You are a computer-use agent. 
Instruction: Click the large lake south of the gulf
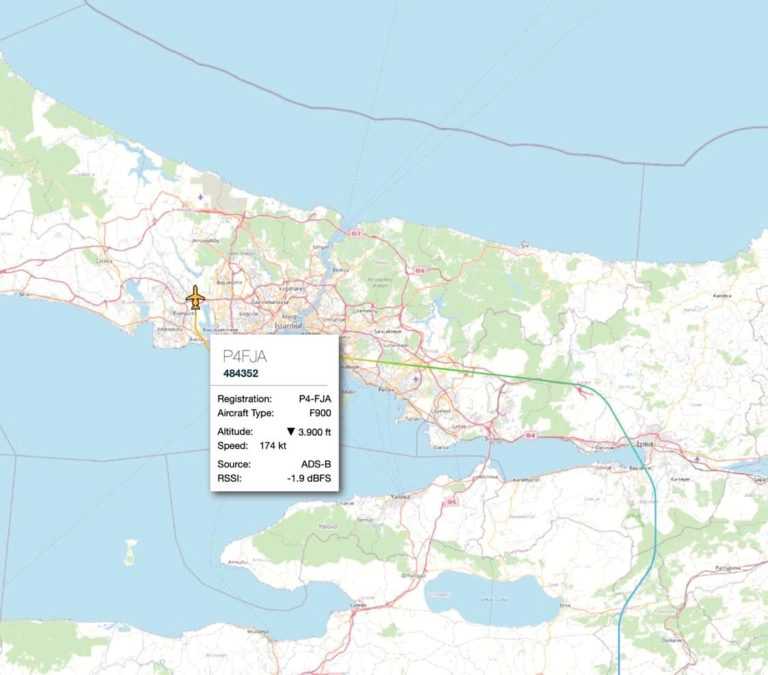pyautogui.click(x=490, y=597)
